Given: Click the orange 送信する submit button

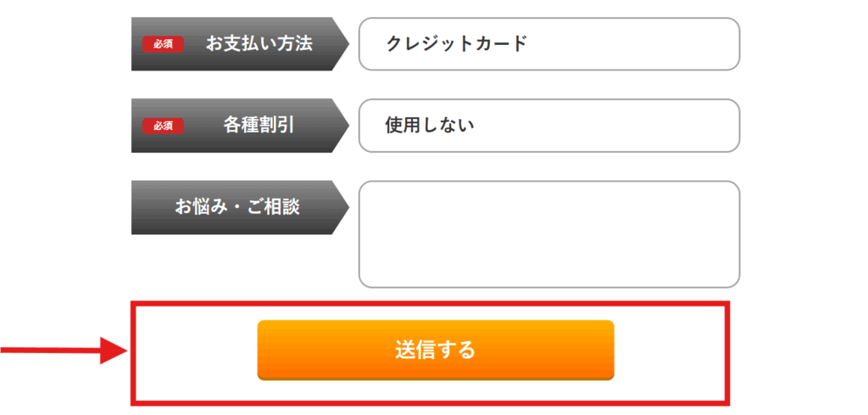Looking at the screenshot, I should (436, 351).
